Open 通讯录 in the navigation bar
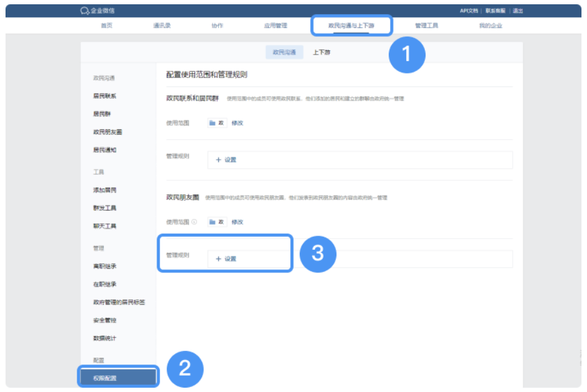Screen dimensions: 587x392 pyautogui.click(x=162, y=26)
